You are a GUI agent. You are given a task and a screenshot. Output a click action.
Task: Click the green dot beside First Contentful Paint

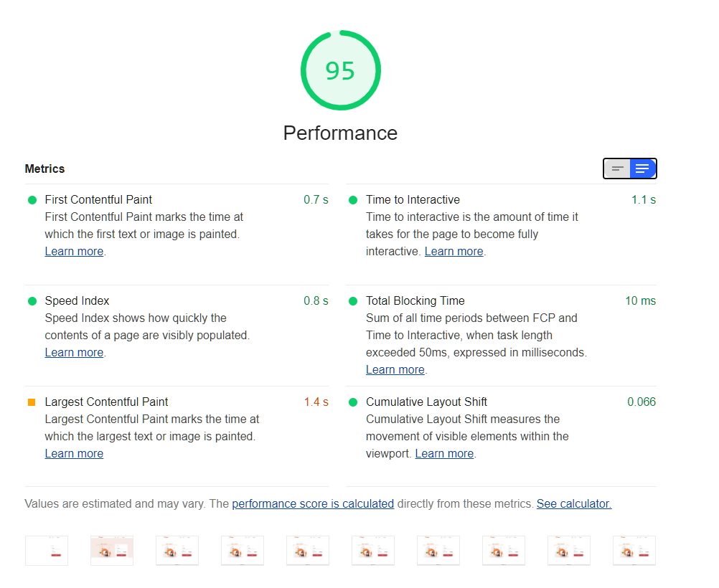[x=32, y=200]
